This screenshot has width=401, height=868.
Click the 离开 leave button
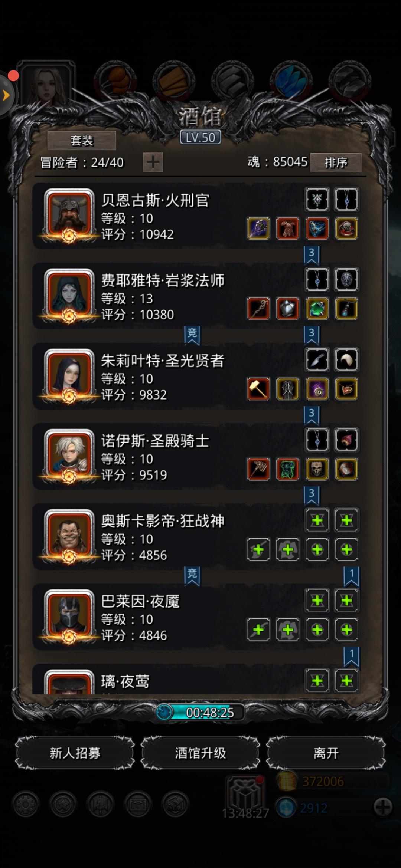tap(326, 753)
